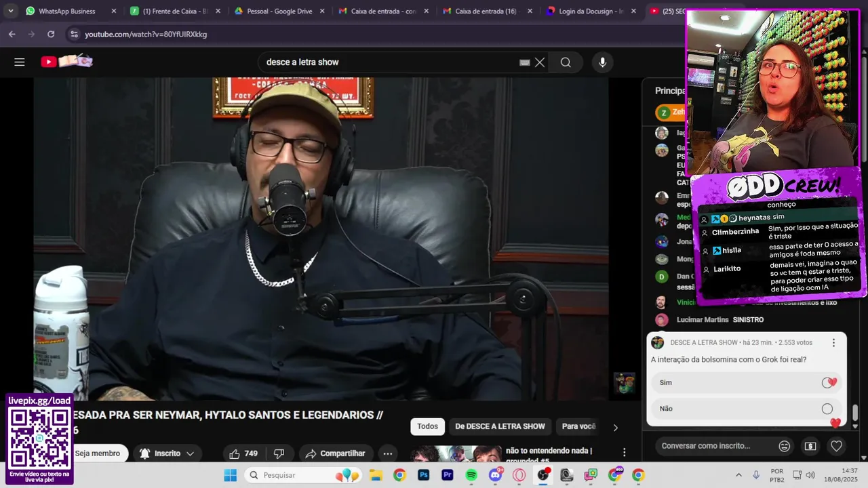This screenshot has height=488, width=868.
Task: Open the channel avatar on video corner
Action: [x=624, y=384]
